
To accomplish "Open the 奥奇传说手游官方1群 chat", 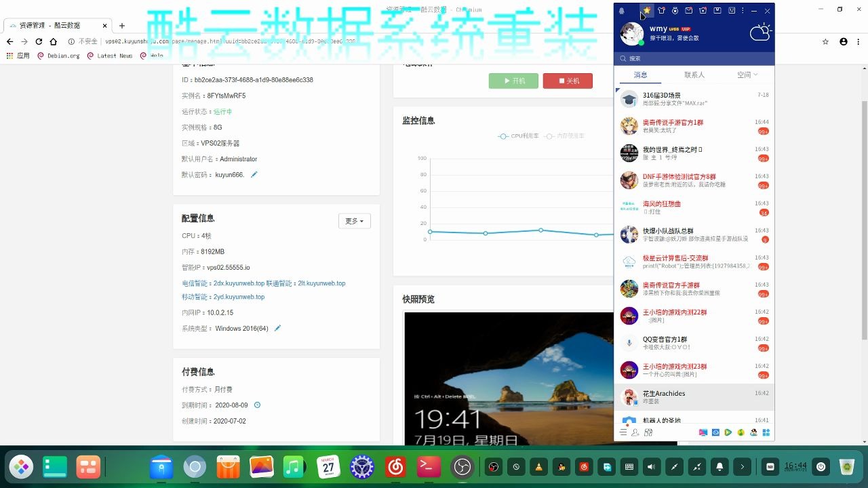I will [694, 126].
